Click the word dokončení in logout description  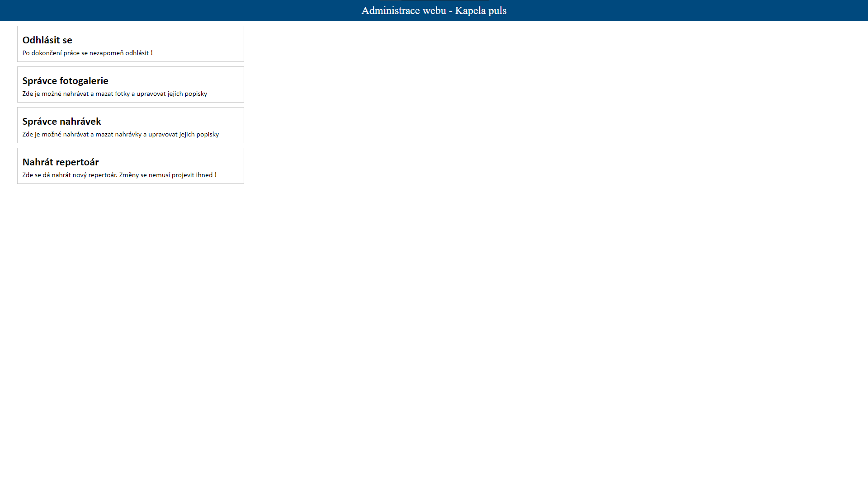47,53
